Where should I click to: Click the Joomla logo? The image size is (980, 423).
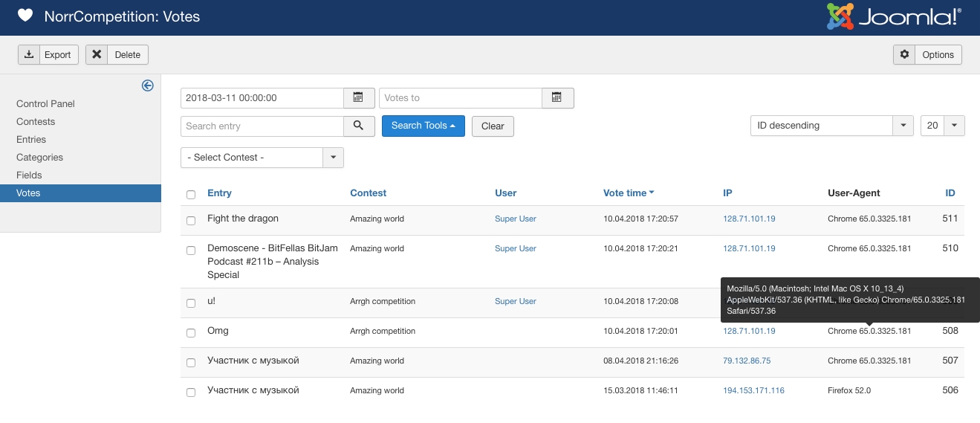[x=894, y=16]
